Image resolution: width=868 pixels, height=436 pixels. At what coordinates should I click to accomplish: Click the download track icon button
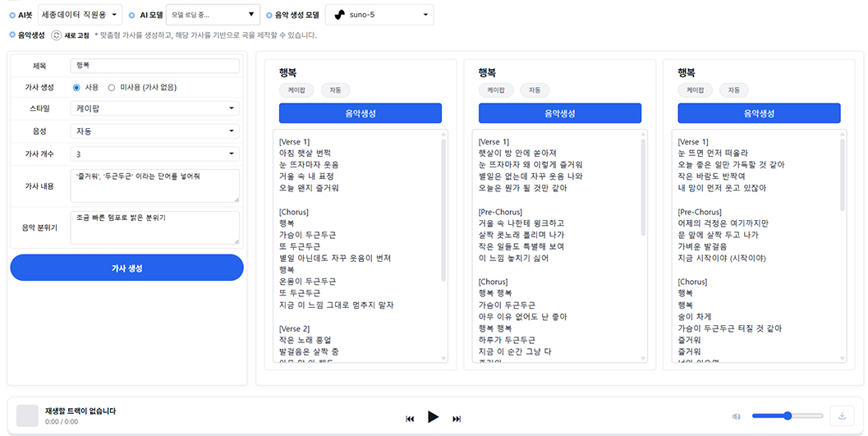[x=842, y=416]
